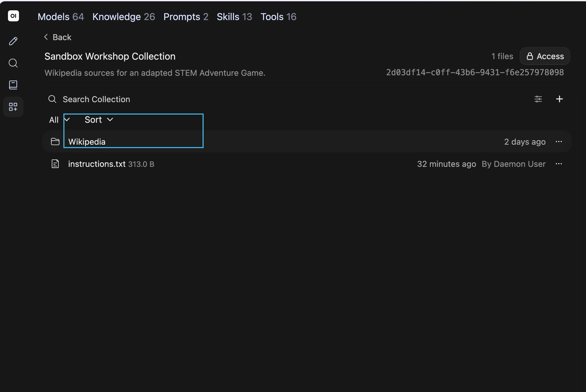Open search from the sidebar magnifier icon
The width and height of the screenshot is (586, 392).
click(x=13, y=63)
